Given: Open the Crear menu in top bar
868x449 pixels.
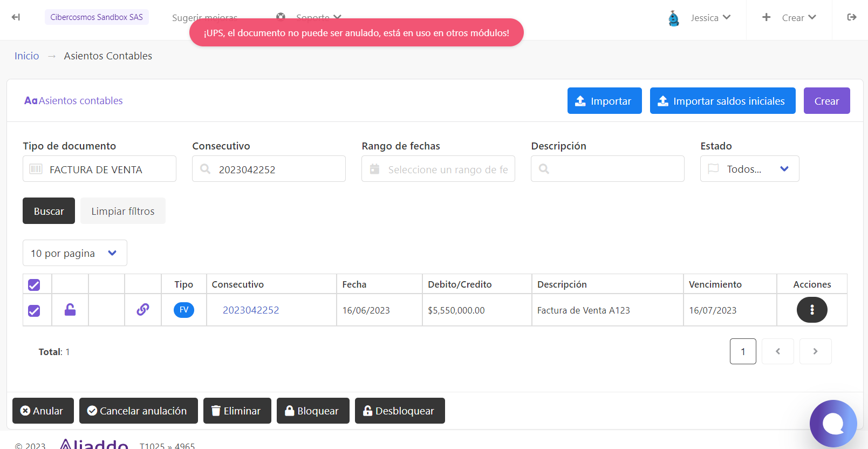Looking at the screenshot, I should click(x=789, y=18).
